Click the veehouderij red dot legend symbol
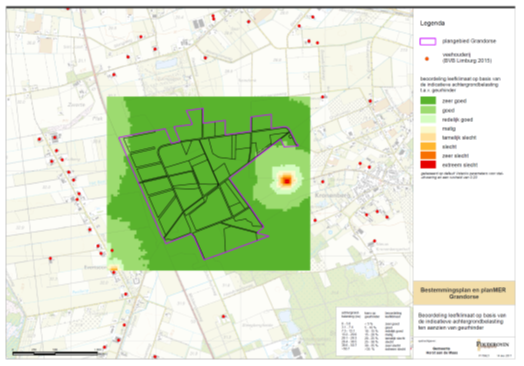524x366 pixels. tap(427, 59)
